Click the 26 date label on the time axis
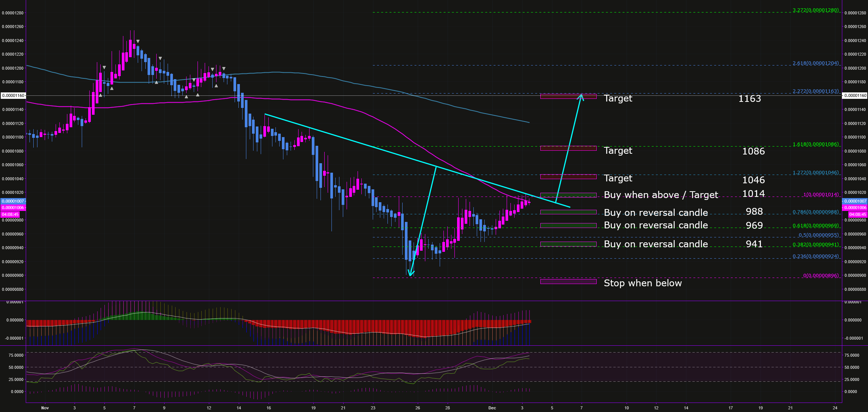Screen dimensions: 868x412 [418, 408]
